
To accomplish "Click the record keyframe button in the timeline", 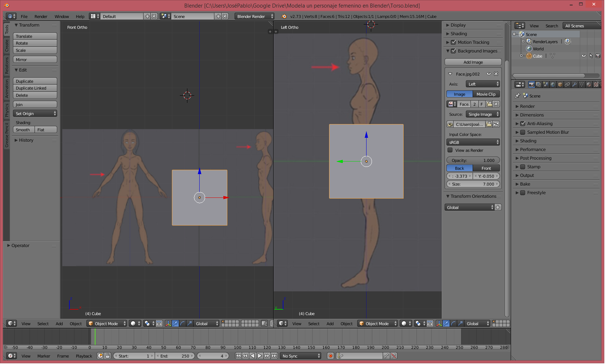I will point(330,356).
